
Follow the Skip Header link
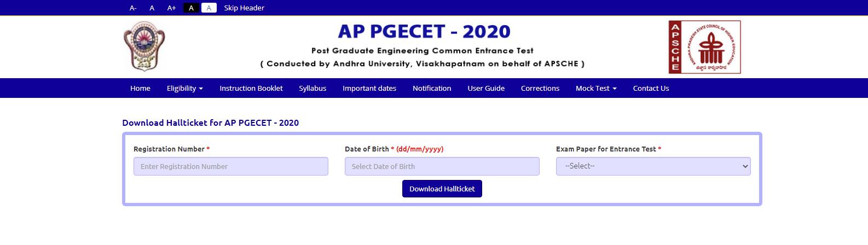[244, 8]
